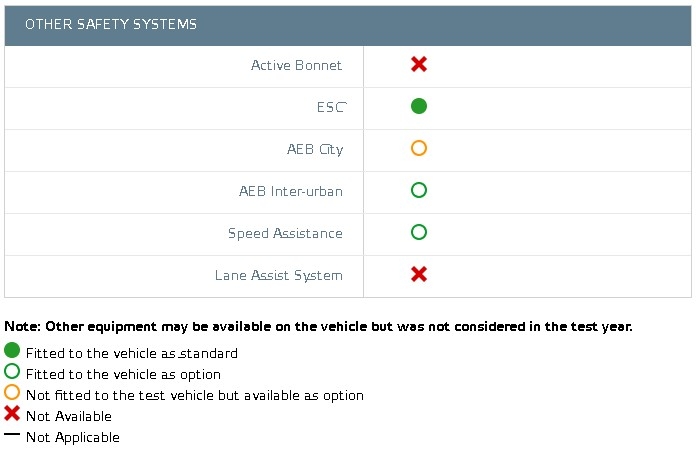Click the solid green legend circle icon
This screenshot has width=696, height=458.
(12, 350)
